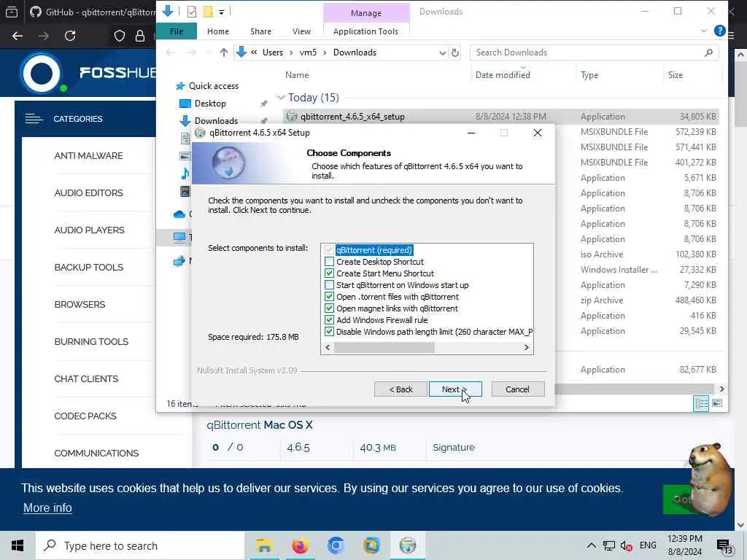Sort by Name column
747x560 pixels.
click(297, 75)
